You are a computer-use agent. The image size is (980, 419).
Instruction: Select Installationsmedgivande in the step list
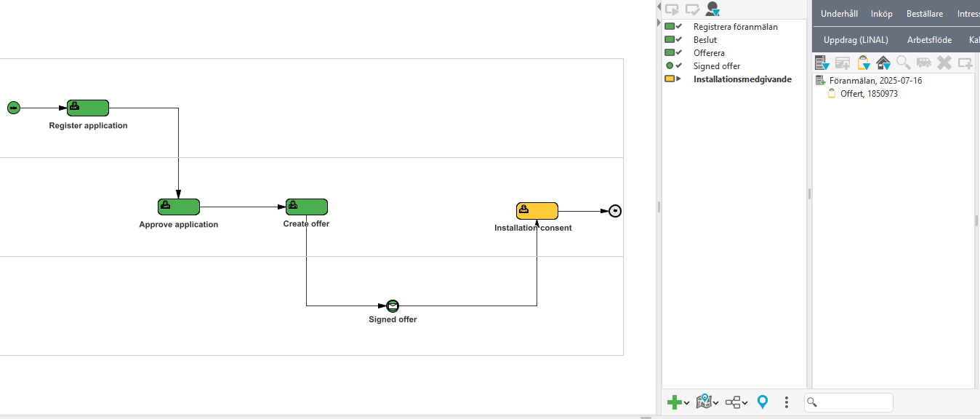click(742, 79)
